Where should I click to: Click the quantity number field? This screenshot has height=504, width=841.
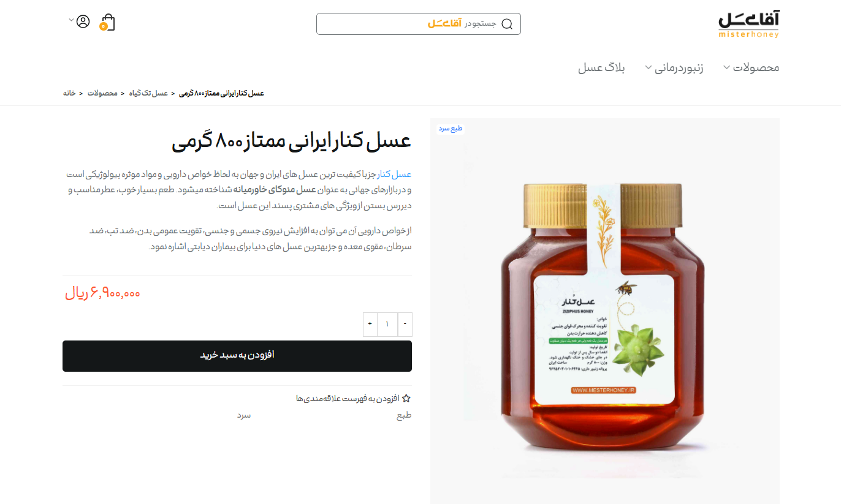[x=387, y=323]
